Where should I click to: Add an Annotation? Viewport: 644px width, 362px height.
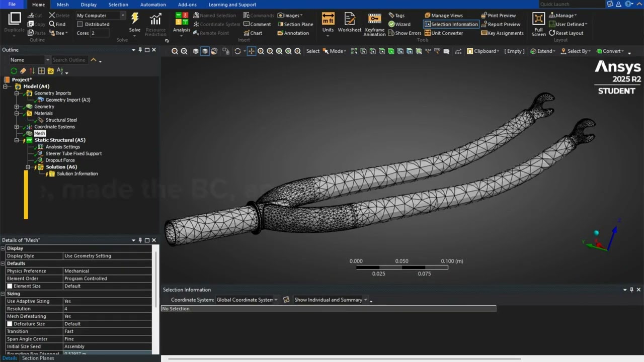click(293, 33)
